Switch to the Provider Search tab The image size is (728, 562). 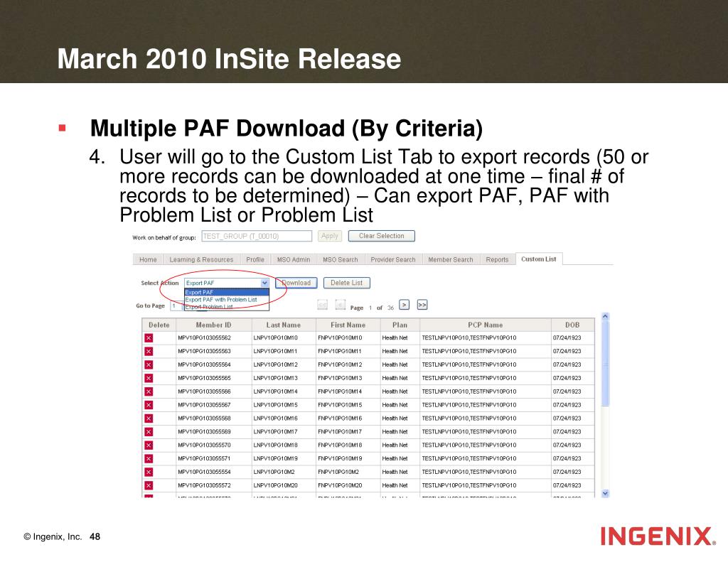coord(393,259)
